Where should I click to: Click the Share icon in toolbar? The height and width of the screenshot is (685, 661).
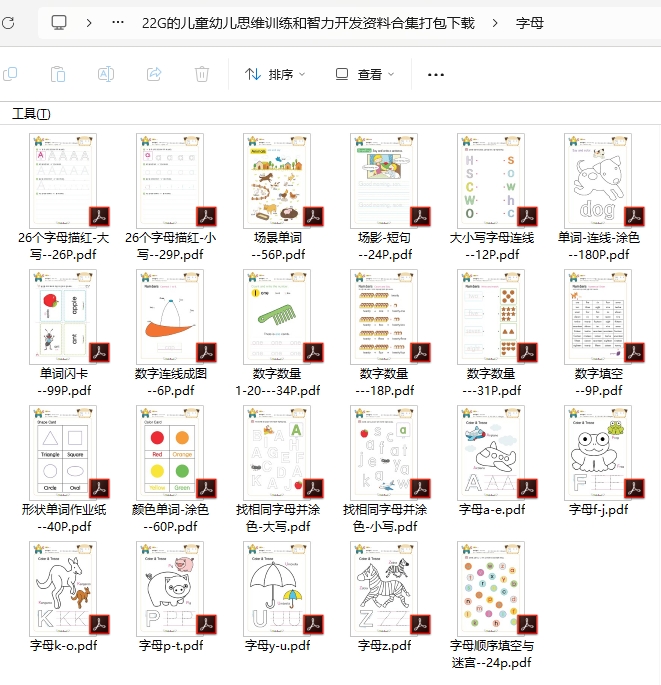point(154,74)
